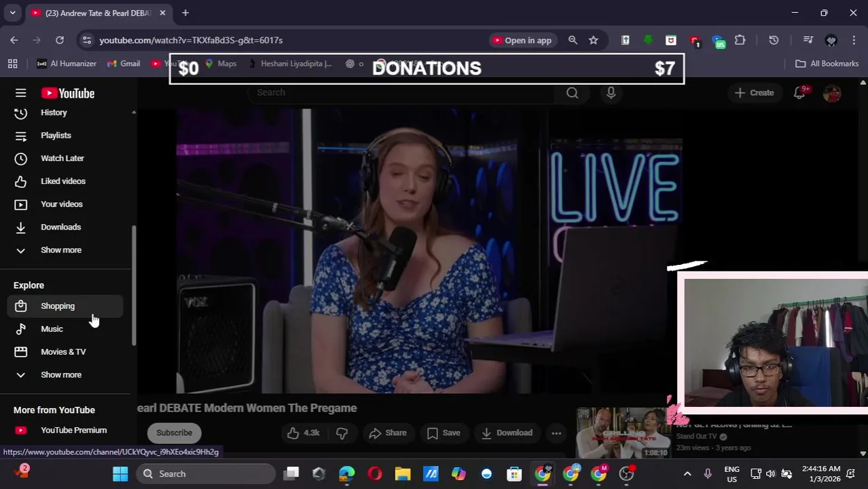Open the Windows Start menu
868x489 pixels.
coord(120,474)
